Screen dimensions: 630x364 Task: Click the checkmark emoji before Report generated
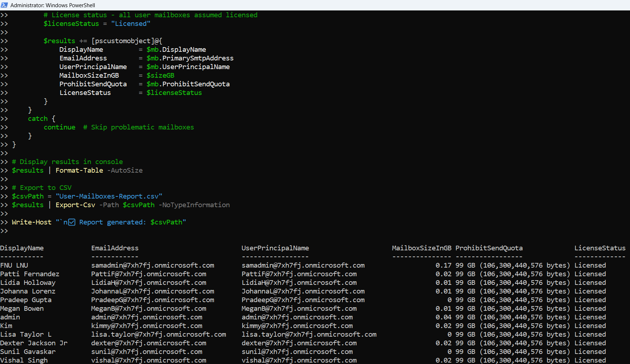click(72, 222)
